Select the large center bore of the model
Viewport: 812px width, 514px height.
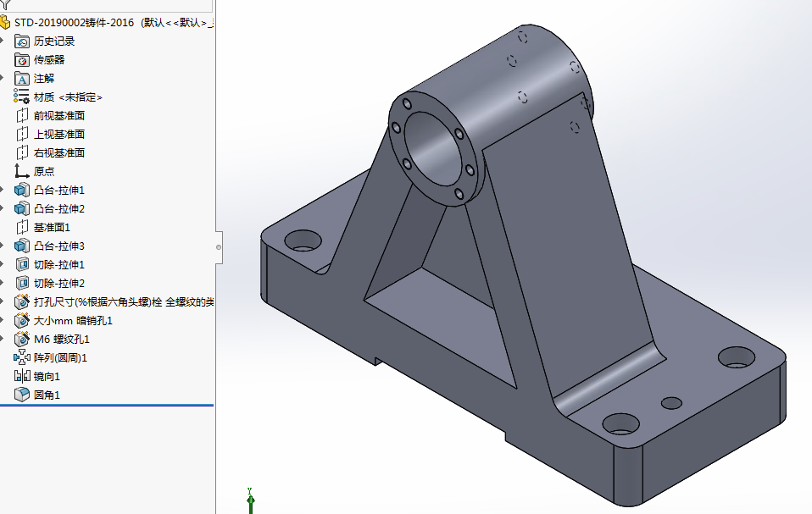434,149
